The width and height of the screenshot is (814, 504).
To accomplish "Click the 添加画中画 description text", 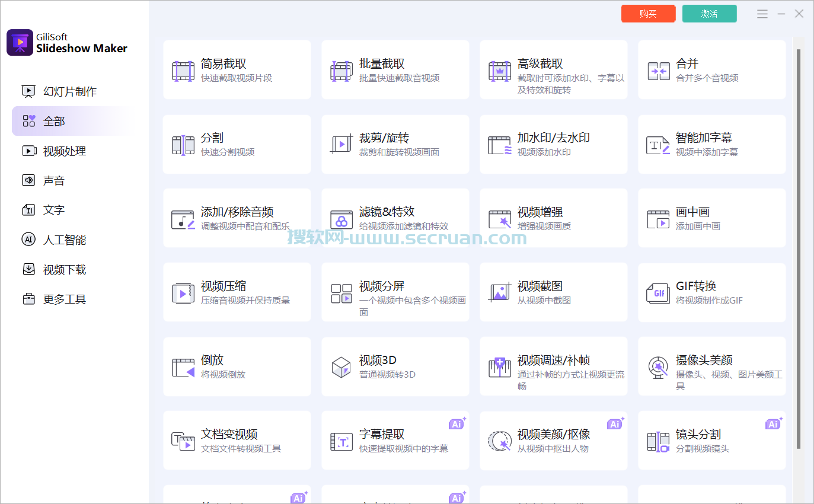I will coord(698,226).
